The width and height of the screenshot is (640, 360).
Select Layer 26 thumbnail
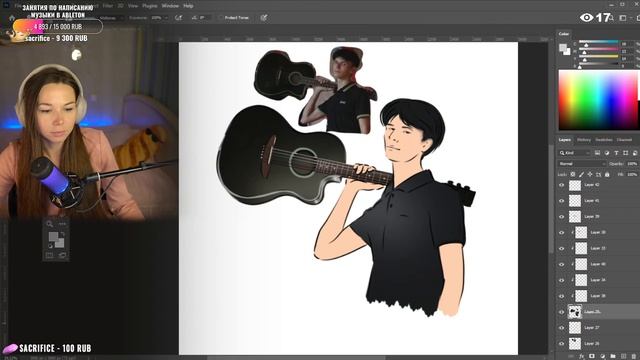point(575,344)
